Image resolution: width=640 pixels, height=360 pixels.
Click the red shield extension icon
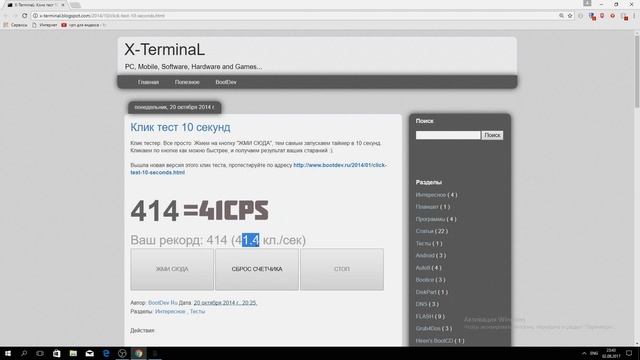coord(602,16)
